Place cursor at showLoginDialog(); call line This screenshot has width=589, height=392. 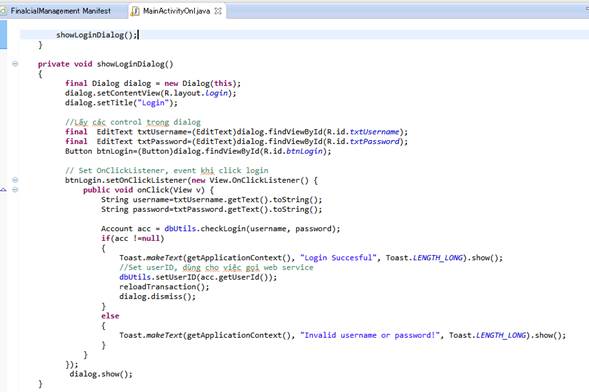click(98, 35)
